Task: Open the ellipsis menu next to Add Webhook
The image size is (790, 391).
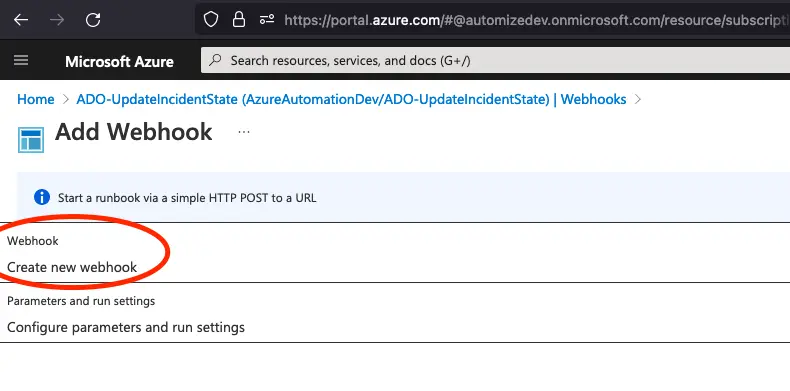Action: (244, 132)
